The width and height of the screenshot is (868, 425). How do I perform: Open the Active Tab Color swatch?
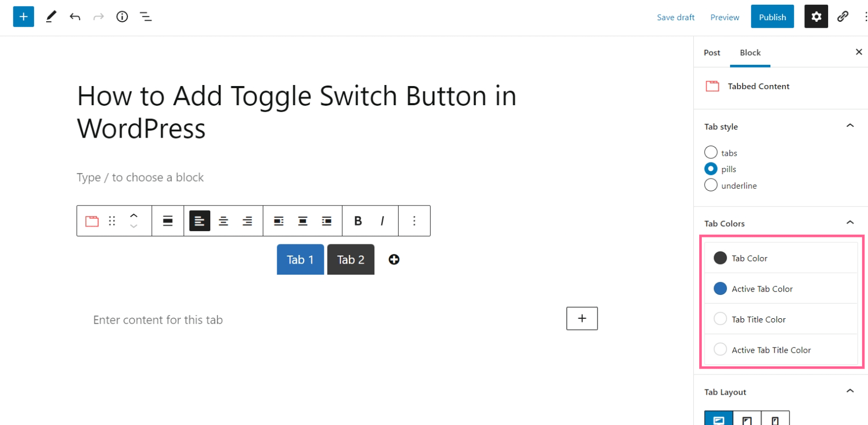click(720, 288)
